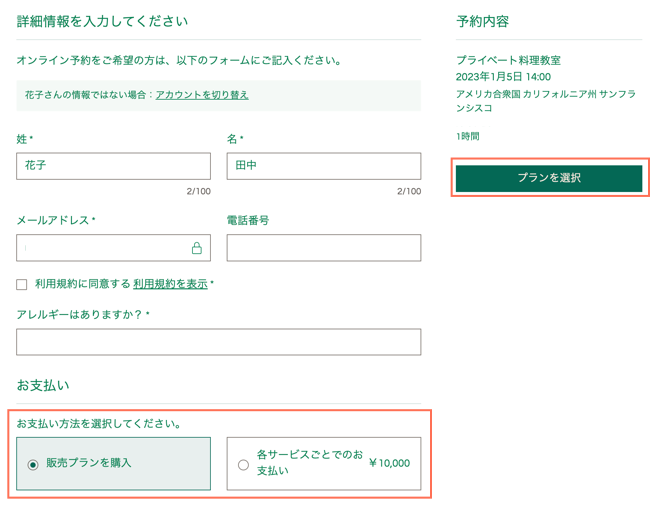Image resolution: width=660 pixels, height=516 pixels.
Task: Click the 予約内容 heading
Action: click(482, 21)
